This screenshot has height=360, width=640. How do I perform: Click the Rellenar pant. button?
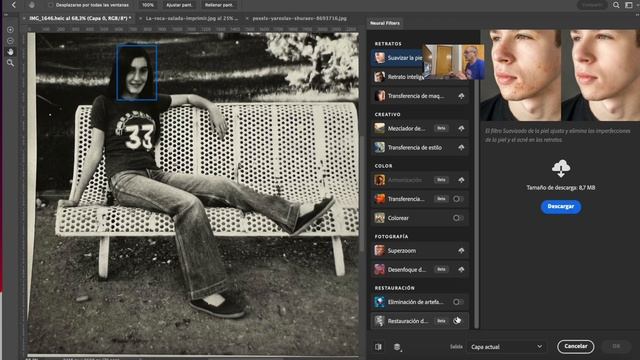(219, 5)
